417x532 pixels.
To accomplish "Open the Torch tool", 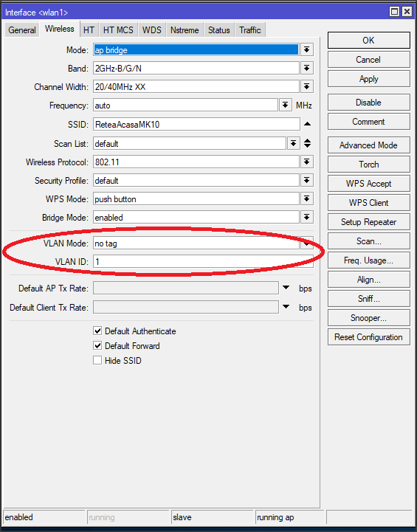I will [369, 165].
